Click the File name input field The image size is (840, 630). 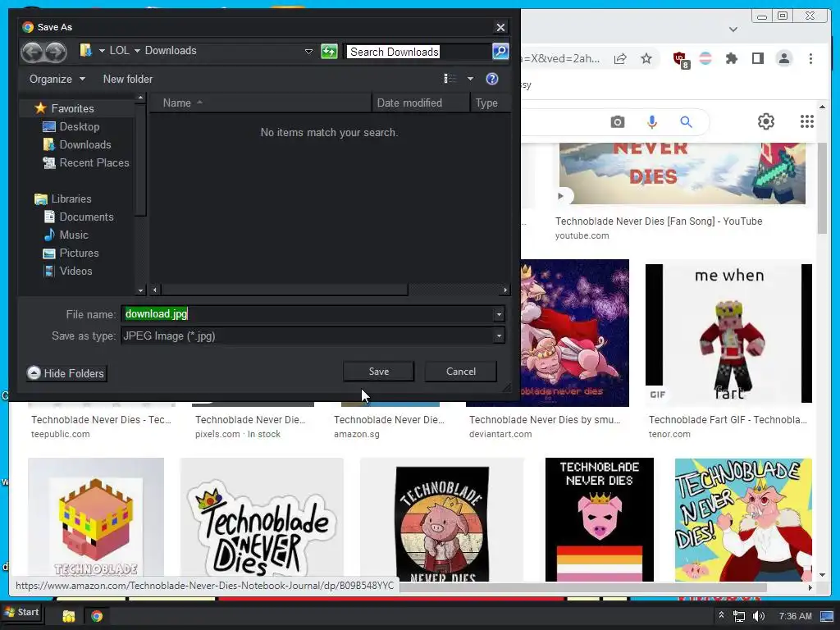click(308, 314)
